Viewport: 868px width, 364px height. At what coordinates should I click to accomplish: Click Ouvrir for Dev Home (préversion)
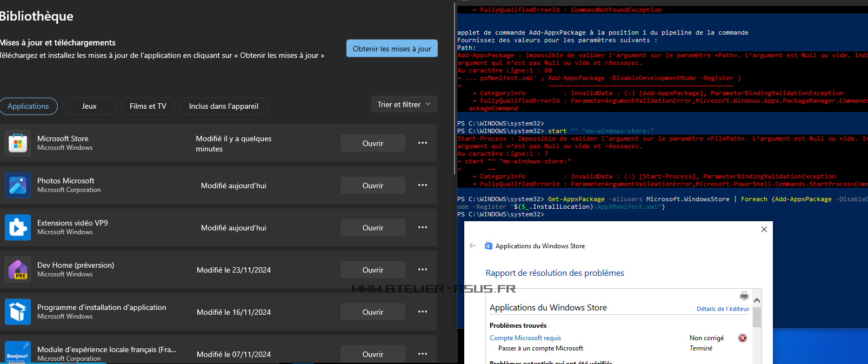click(x=373, y=270)
